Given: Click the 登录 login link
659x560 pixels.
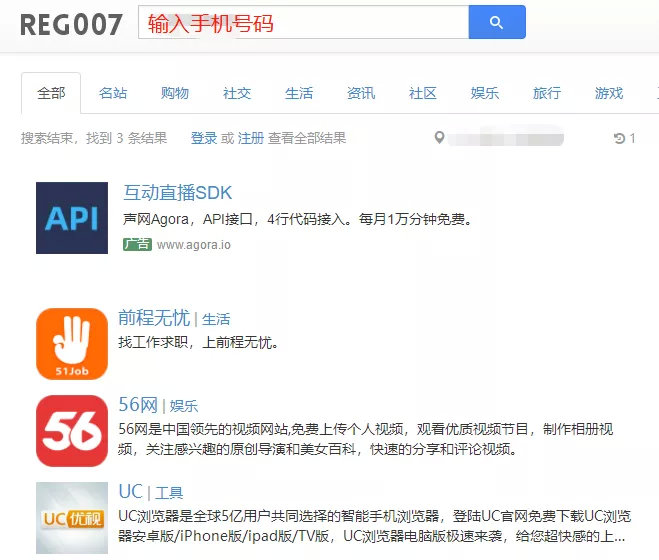Looking at the screenshot, I should tap(204, 138).
